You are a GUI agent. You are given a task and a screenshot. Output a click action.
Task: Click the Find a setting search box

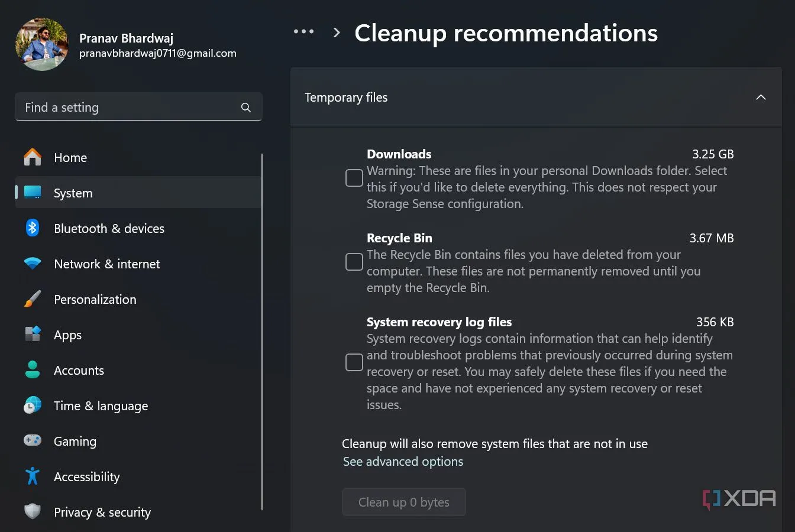pyautogui.click(x=130, y=108)
